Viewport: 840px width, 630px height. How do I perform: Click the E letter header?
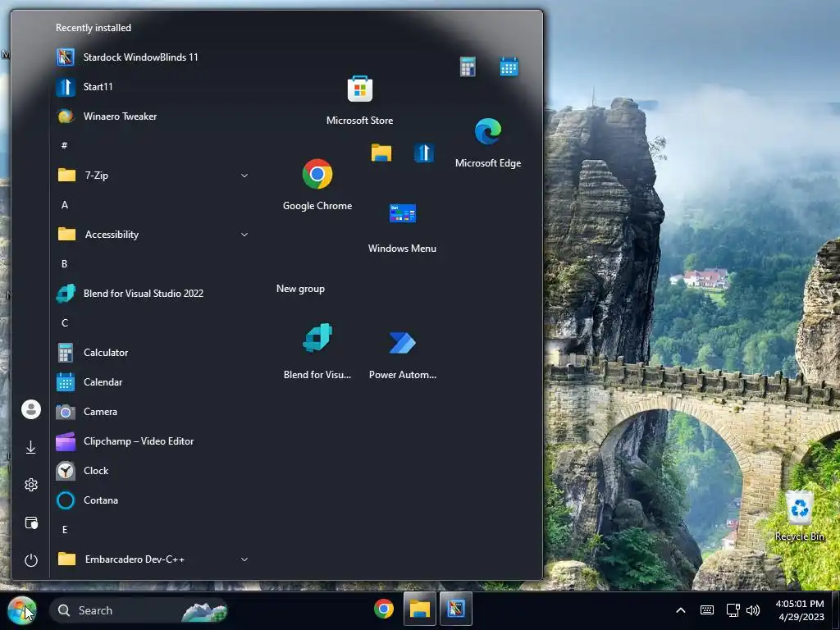pyautogui.click(x=64, y=530)
